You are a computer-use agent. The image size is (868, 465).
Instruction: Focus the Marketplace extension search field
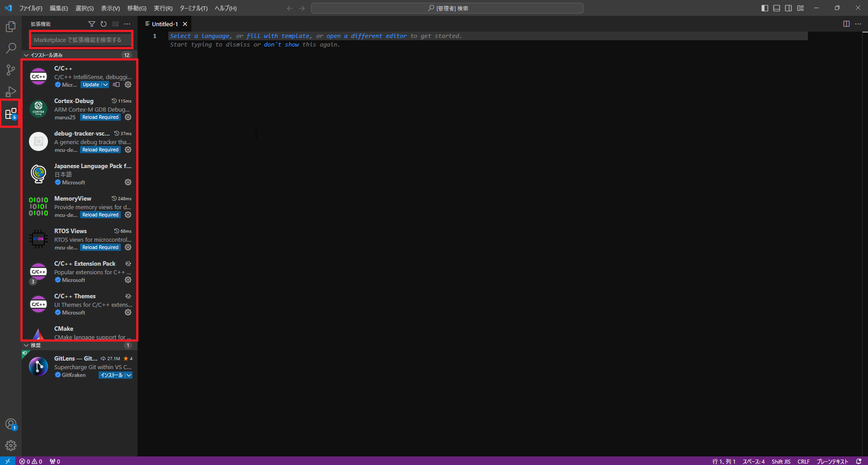[x=81, y=40]
